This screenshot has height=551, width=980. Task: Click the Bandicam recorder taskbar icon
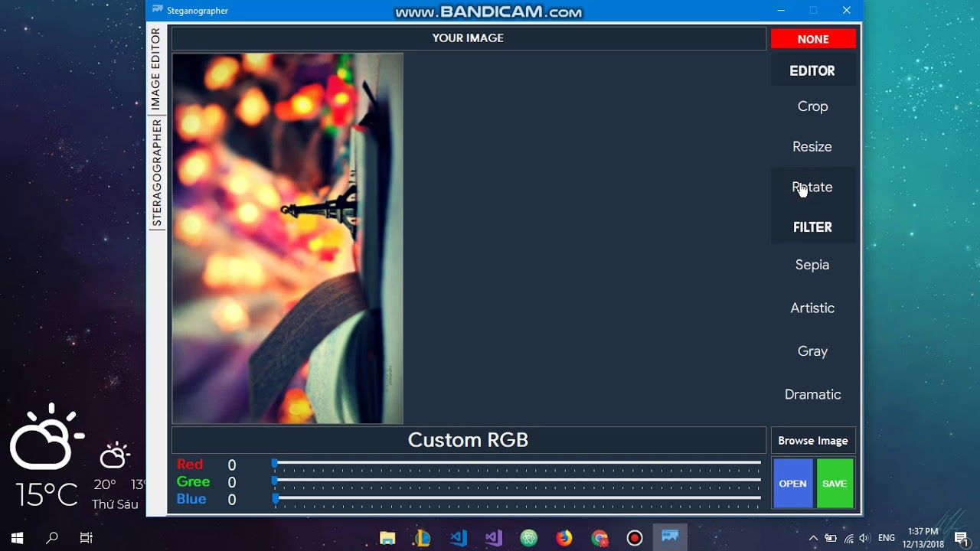(635, 538)
